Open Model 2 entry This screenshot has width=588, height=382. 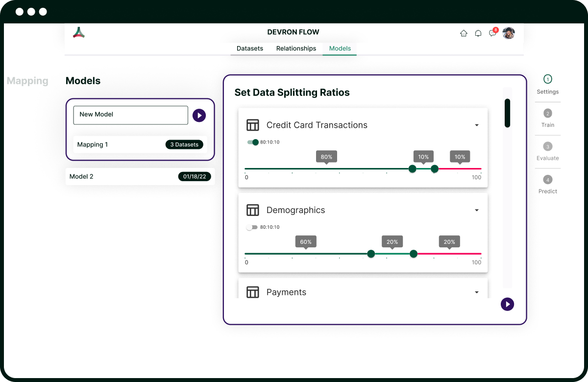point(140,176)
